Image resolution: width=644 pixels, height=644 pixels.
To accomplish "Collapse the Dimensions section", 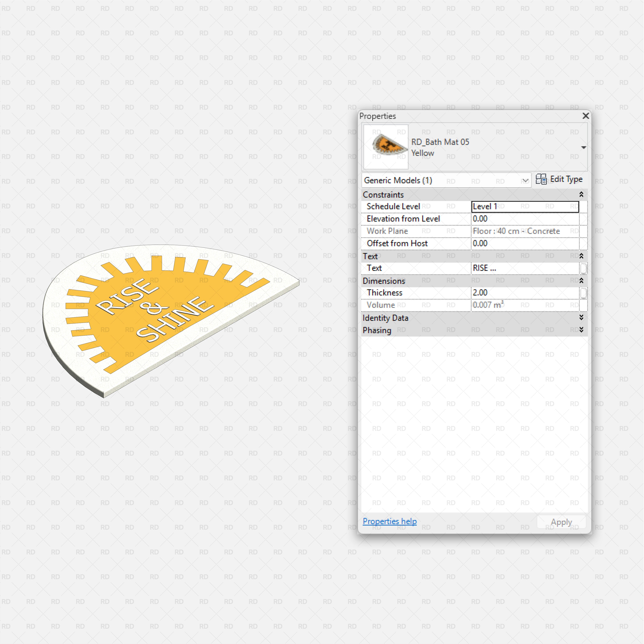I will [x=581, y=281].
